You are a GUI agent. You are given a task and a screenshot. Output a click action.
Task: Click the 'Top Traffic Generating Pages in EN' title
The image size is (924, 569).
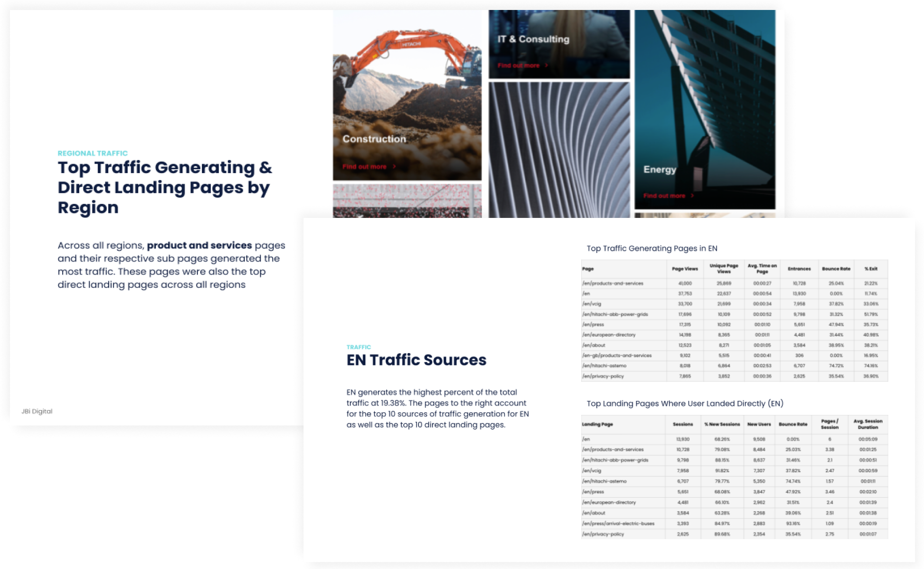652,248
